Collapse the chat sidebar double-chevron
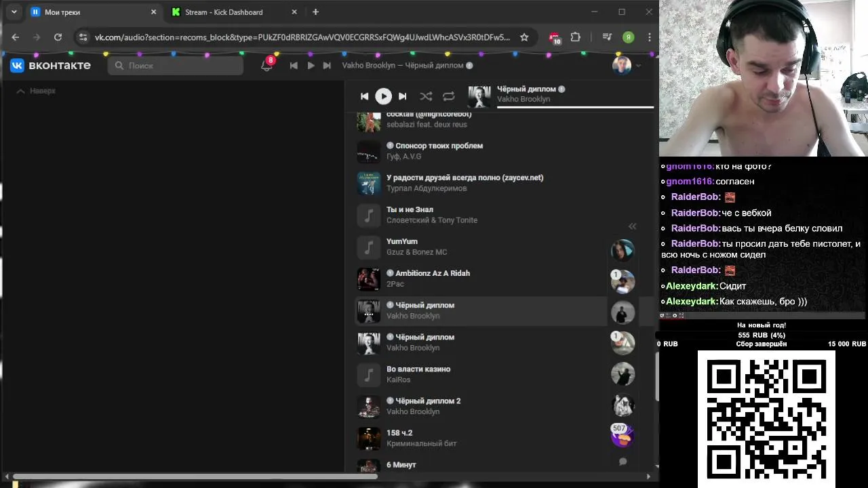This screenshot has width=868, height=488. click(632, 226)
